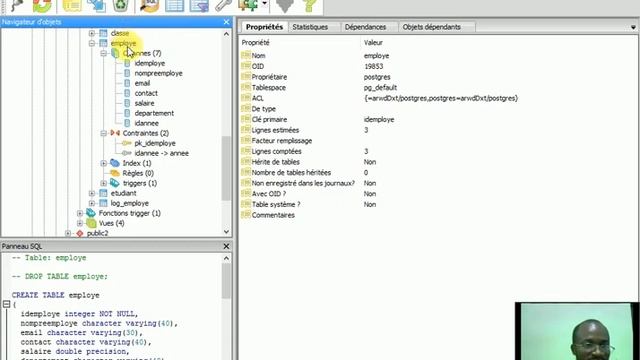Click the table icon beside etudiant
The image size is (640, 360).
tap(103, 193)
